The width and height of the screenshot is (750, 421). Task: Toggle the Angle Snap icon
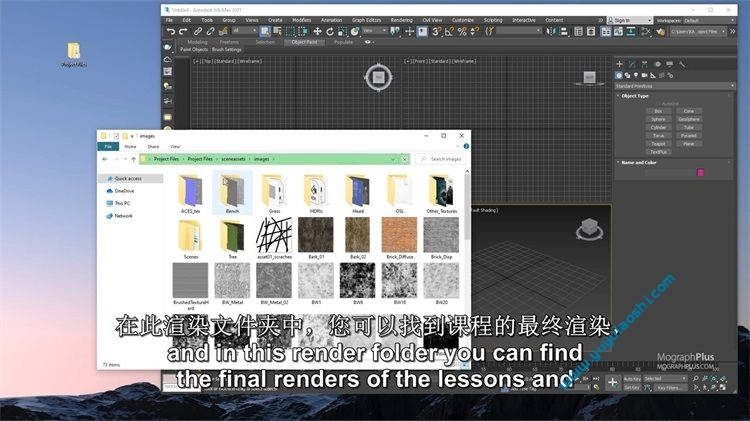click(449, 32)
